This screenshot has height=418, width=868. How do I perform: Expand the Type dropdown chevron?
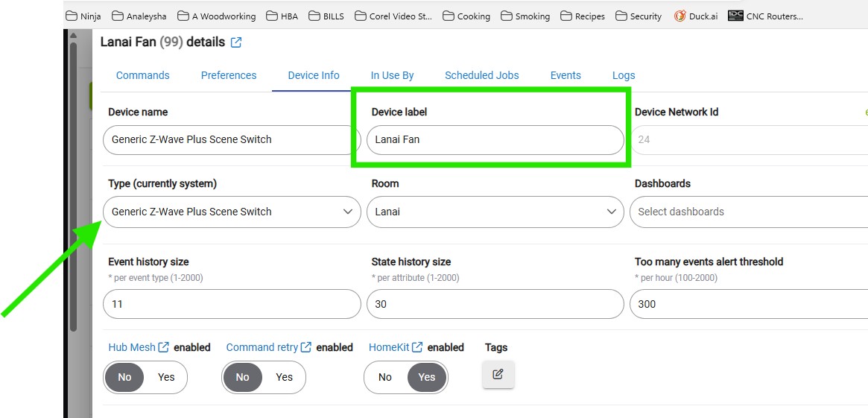[348, 212]
